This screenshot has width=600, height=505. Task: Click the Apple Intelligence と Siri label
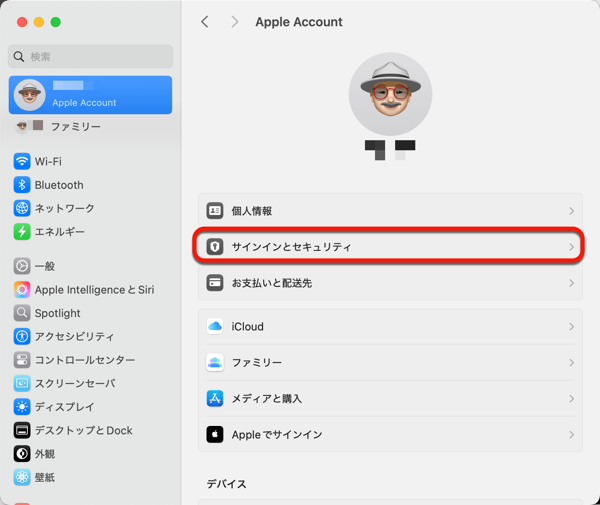(x=95, y=290)
